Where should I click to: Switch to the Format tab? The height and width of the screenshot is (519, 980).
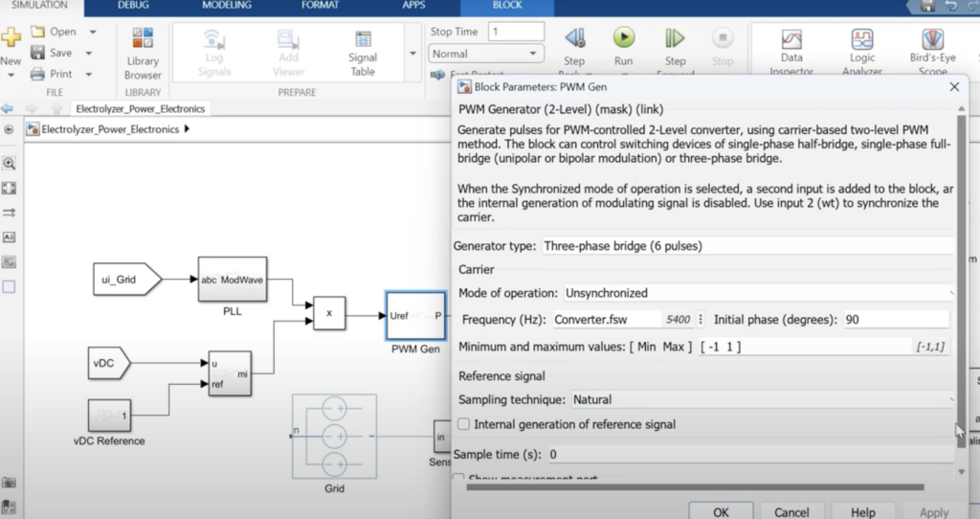click(x=320, y=5)
